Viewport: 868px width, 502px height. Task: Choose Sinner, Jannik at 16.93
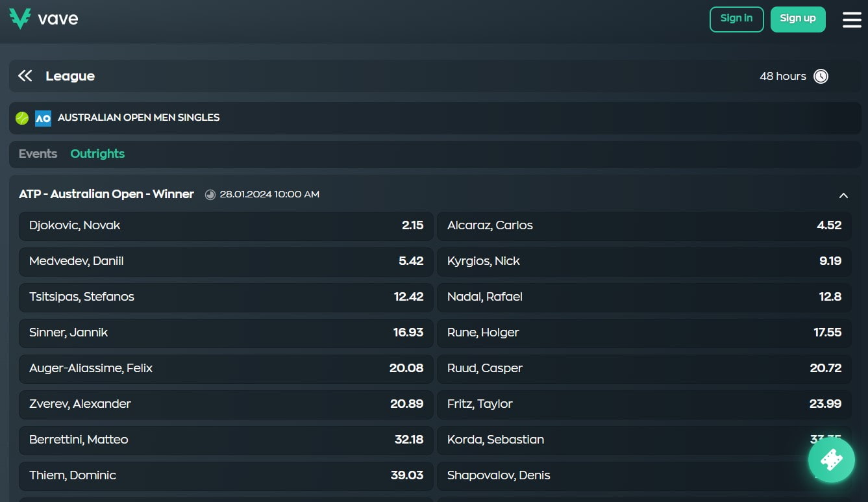pyautogui.click(x=226, y=333)
